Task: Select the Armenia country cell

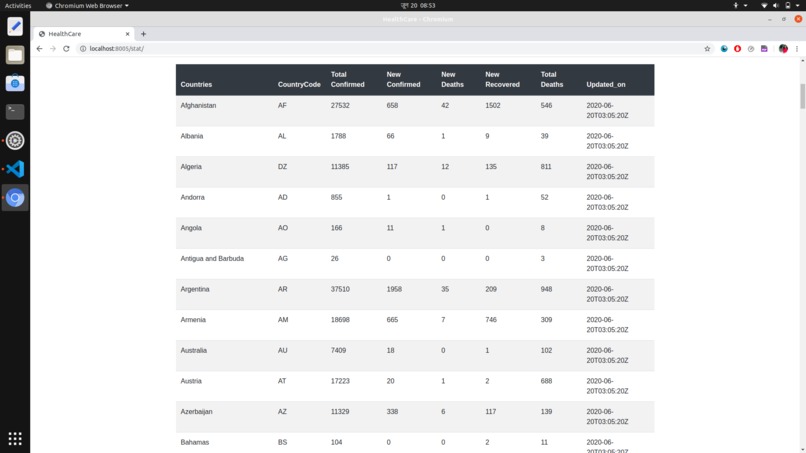Action: (x=193, y=320)
